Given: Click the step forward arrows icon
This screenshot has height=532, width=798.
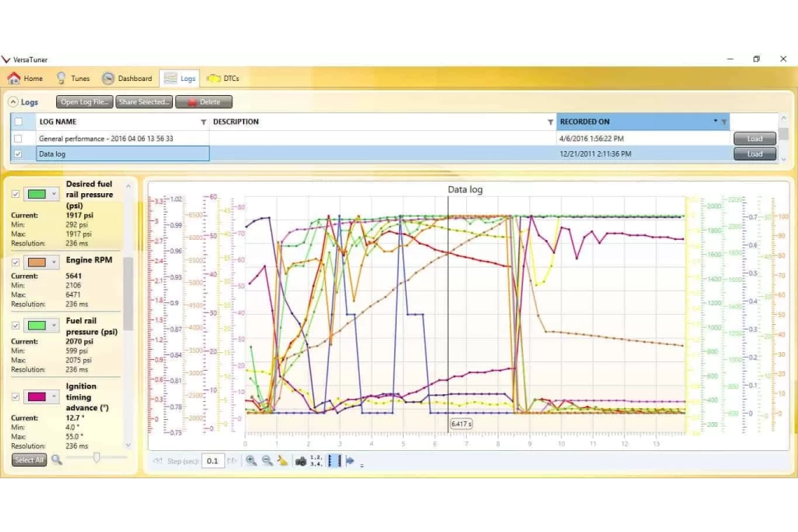Looking at the screenshot, I should coord(231,461).
